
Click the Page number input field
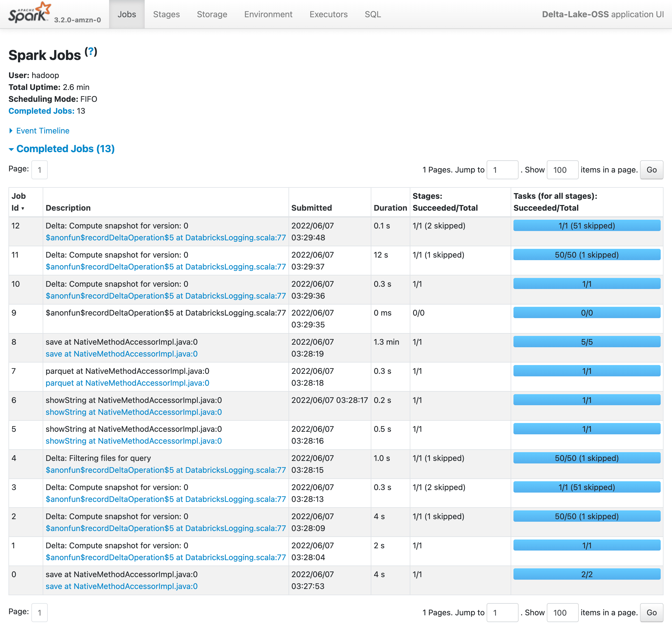click(x=39, y=170)
